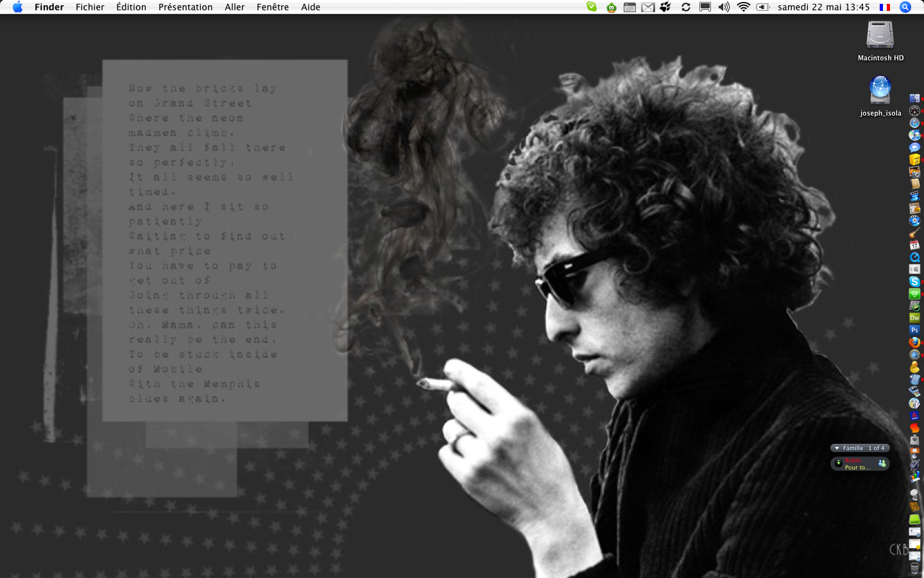Click the envelope mail status icon
Image resolution: width=924 pixels, height=578 pixels.
pyautogui.click(x=648, y=7)
